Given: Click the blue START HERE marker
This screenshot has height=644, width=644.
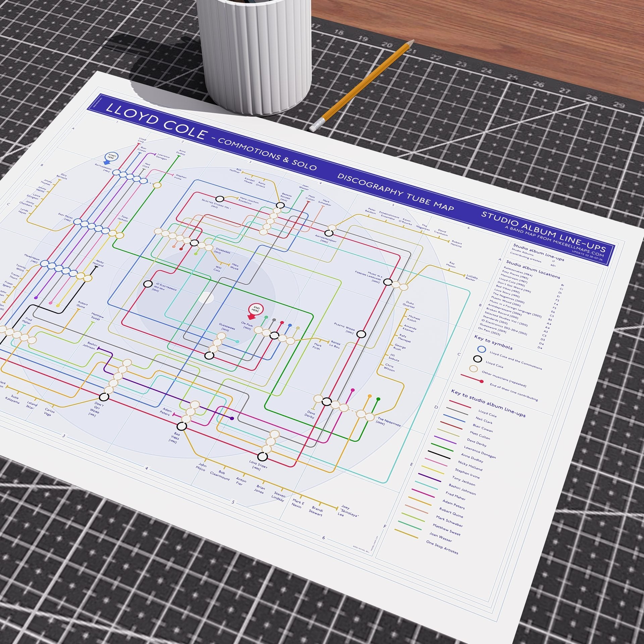Looking at the screenshot, I should click(x=110, y=158).
